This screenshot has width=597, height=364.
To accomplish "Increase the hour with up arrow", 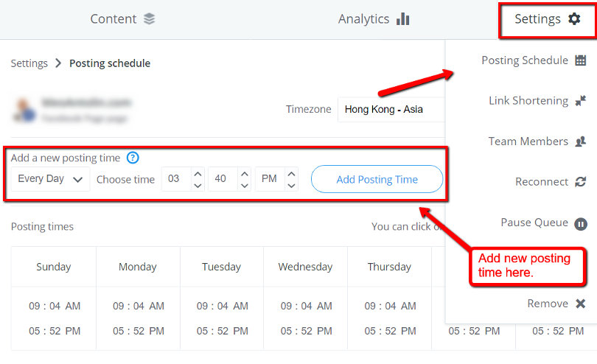I will tap(198, 174).
